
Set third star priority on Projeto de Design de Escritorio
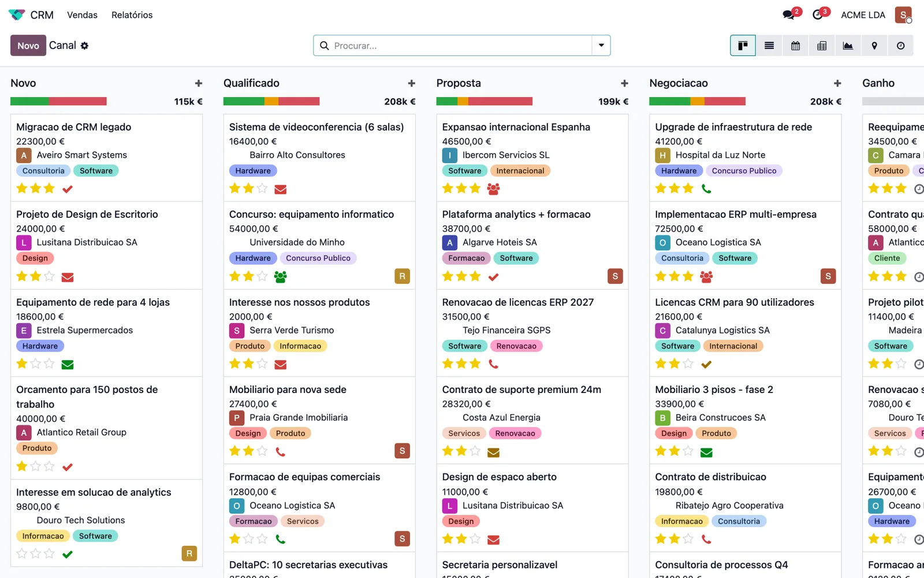[49, 276]
